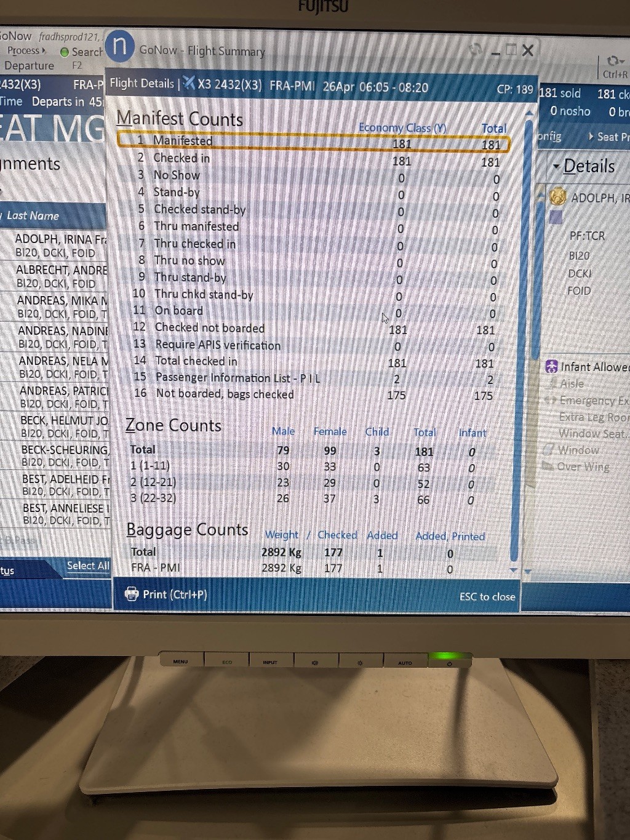Image resolution: width=630 pixels, height=840 pixels.
Task: Click the Infant Allowed icon
Action: click(x=552, y=367)
